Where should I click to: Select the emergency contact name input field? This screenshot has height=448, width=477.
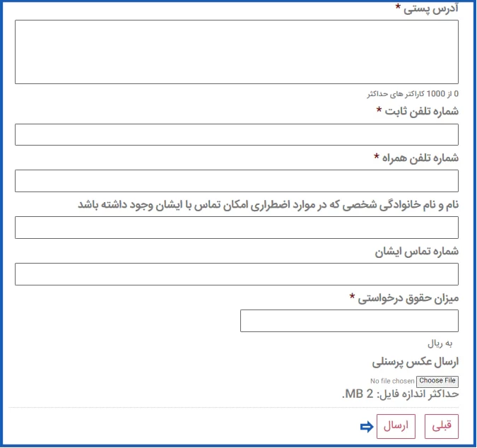pyautogui.click(x=236, y=228)
